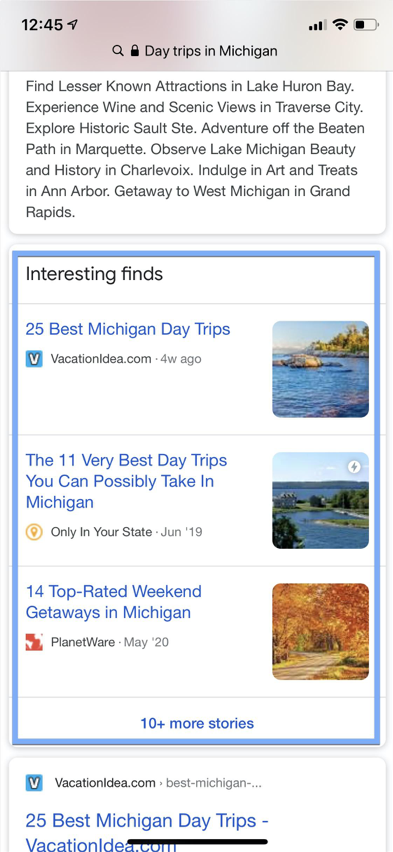
Task: Click the VacationIdea favicon in bottom result
Action: pos(34,783)
